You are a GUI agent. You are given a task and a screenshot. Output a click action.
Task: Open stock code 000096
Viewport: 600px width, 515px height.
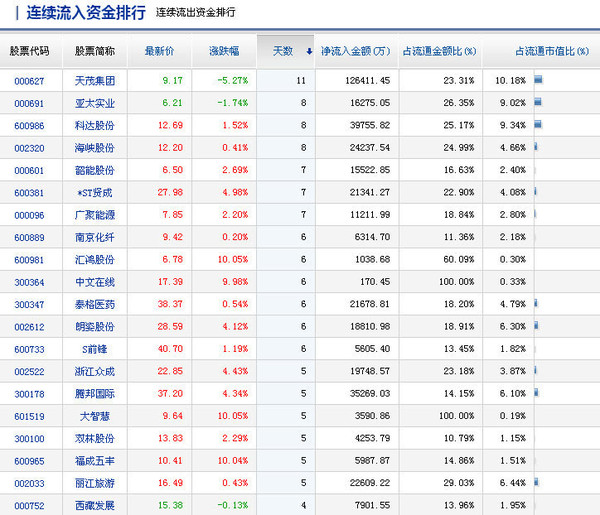(29, 215)
